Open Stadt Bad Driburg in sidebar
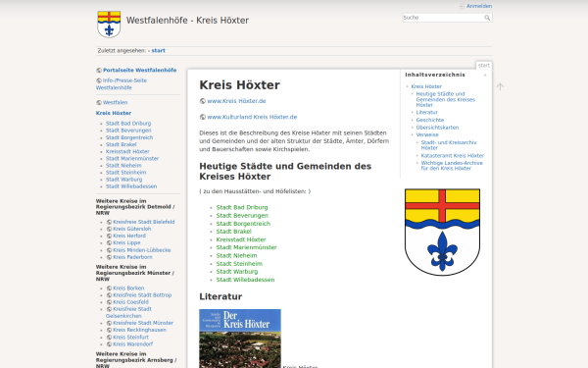 128,124
